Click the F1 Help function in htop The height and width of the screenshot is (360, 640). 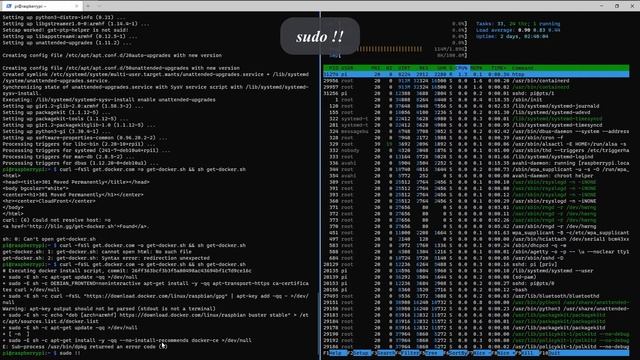[335, 353]
